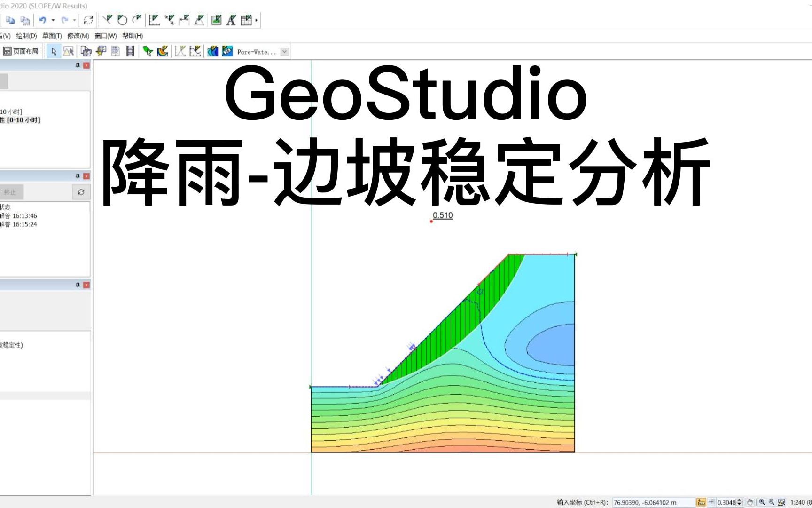Select the draw text tool

click(230, 21)
